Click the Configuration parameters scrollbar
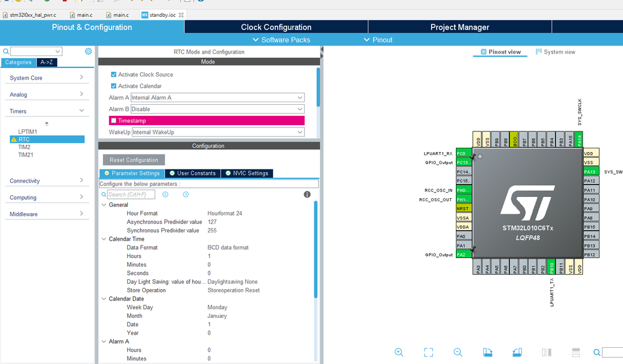 coord(316,249)
